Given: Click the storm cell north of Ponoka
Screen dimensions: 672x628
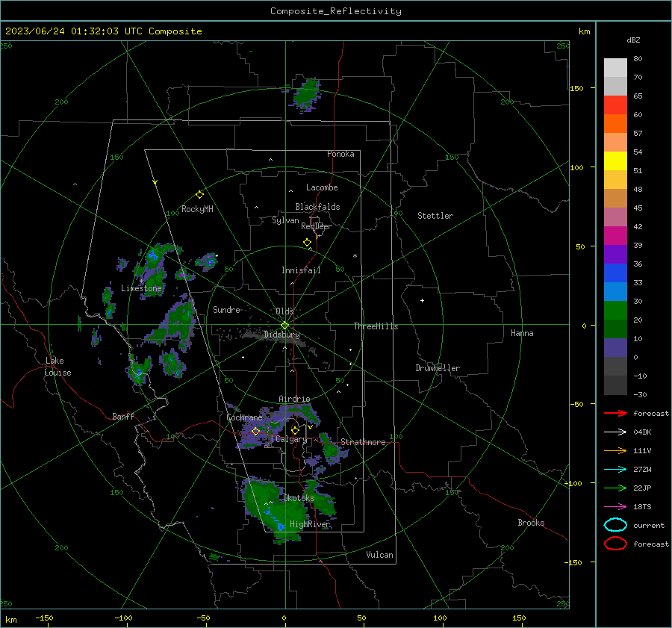Looking at the screenshot, I should (305, 94).
